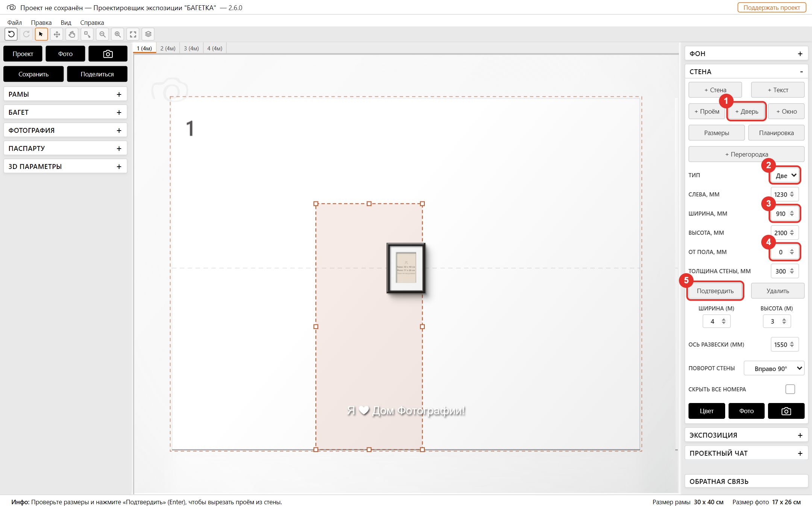The width and height of the screenshot is (812, 508).
Task: Select the zoom-to-area tool
Action: coord(87,34)
